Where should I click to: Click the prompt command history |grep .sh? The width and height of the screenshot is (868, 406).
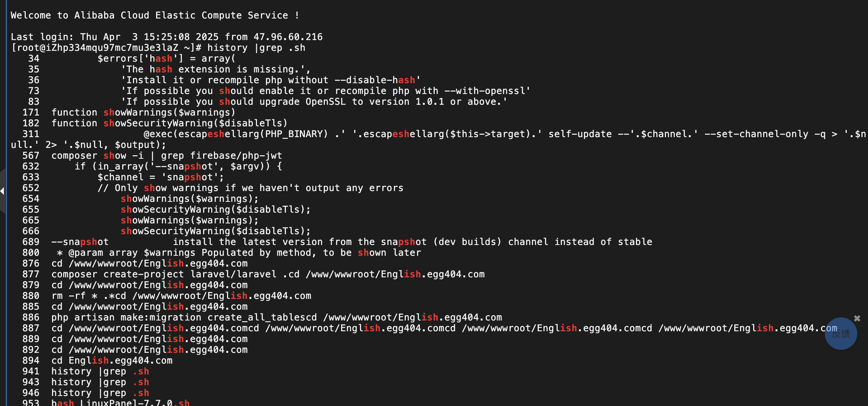click(x=256, y=48)
